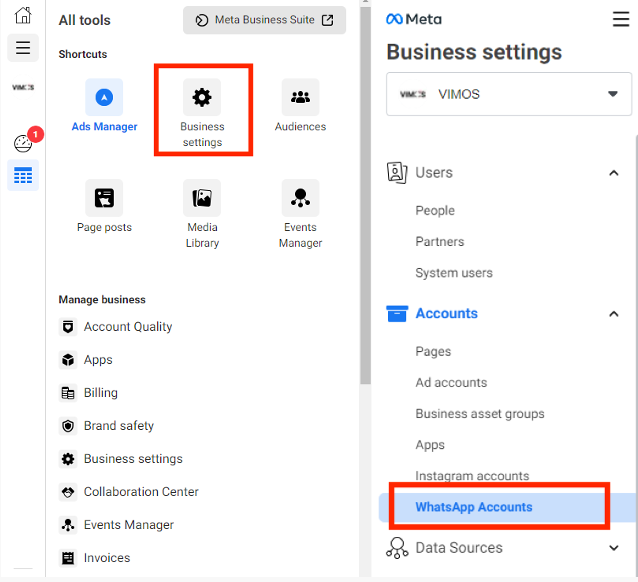
Task: Open Business settings in Manage business list
Action: coord(133,459)
